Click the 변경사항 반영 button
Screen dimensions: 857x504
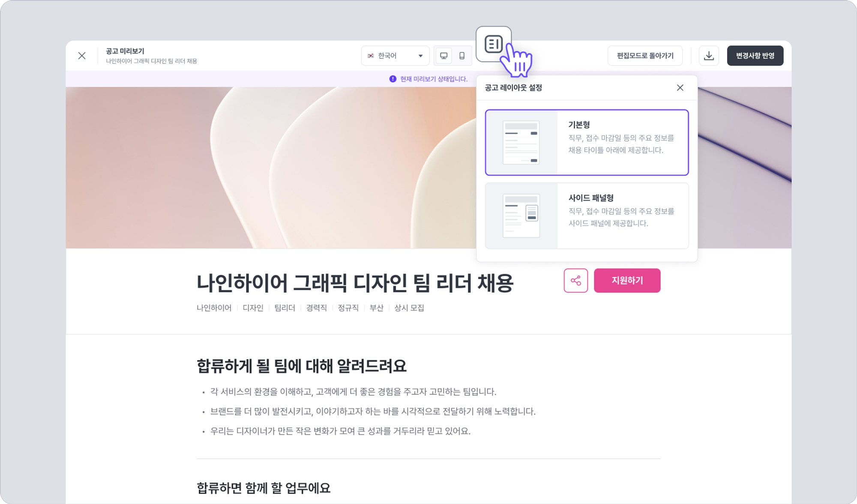pos(755,56)
